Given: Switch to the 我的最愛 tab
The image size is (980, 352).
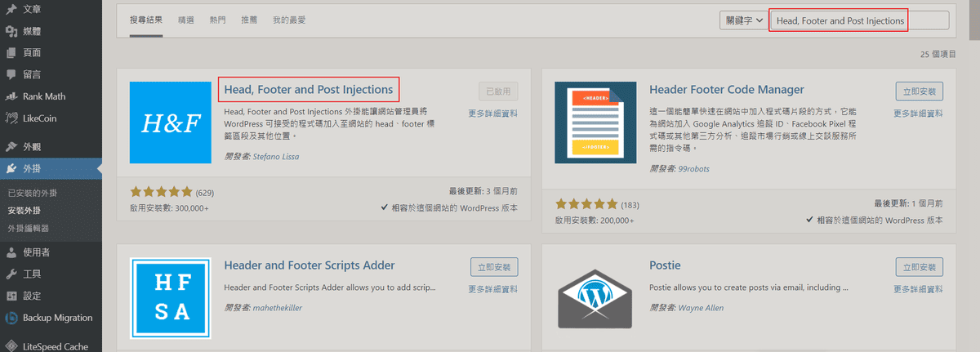Looking at the screenshot, I should (x=289, y=20).
